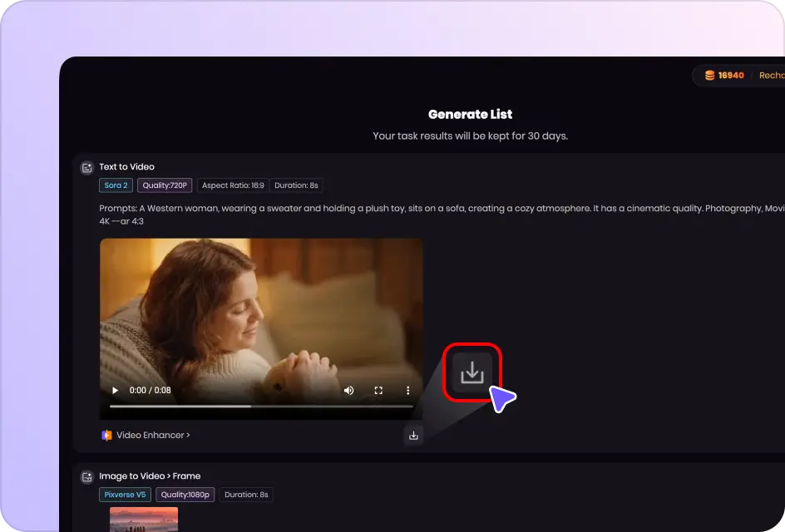The width and height of the screenshot is (785, 532).
Task: Click the Quality:1080p tag
Action: pos(185,495)
